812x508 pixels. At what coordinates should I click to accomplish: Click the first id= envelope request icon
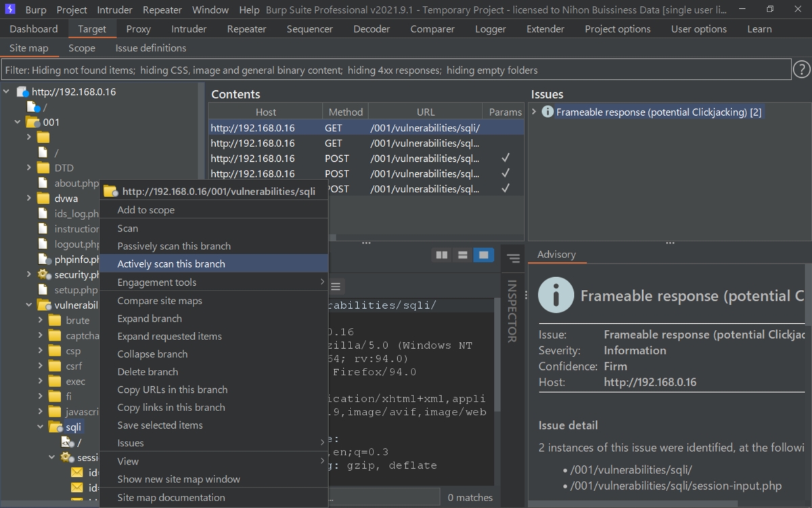pos(77,473)
